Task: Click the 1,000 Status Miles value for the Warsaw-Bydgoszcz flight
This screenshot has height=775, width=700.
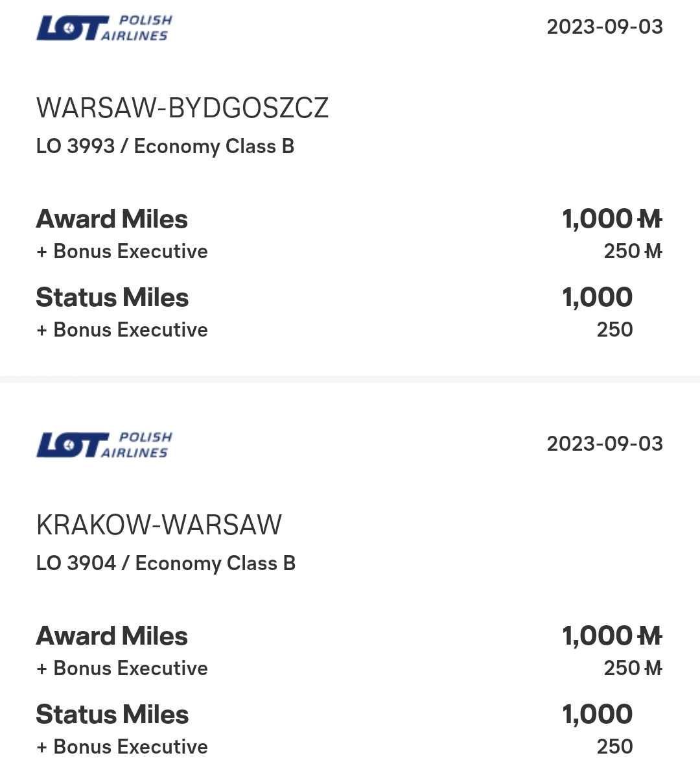Action: (597, 298)
